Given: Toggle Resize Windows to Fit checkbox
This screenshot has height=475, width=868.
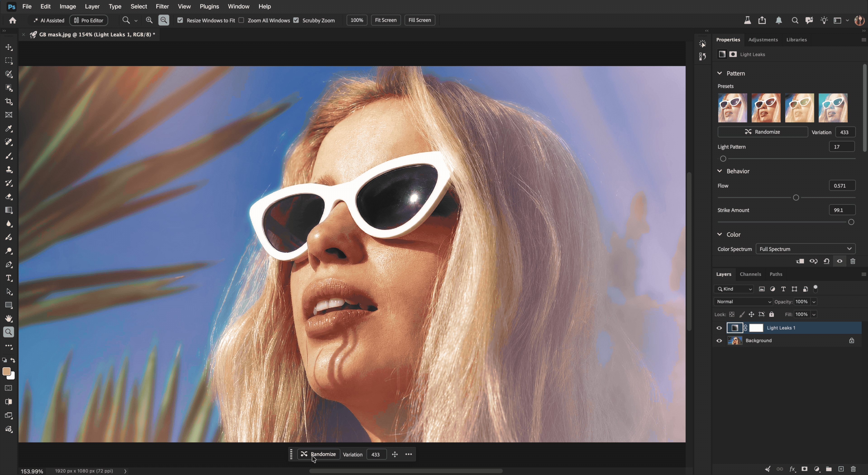Looking at the screenshot, I should click(180, 20).
